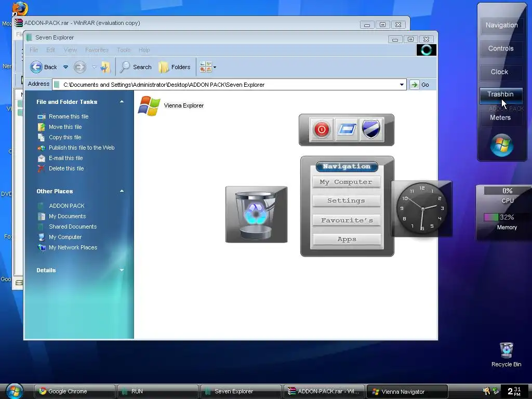Click the throbber icon in Seven Explorer
Screen dimensions: 532x399
pos(427,50)
